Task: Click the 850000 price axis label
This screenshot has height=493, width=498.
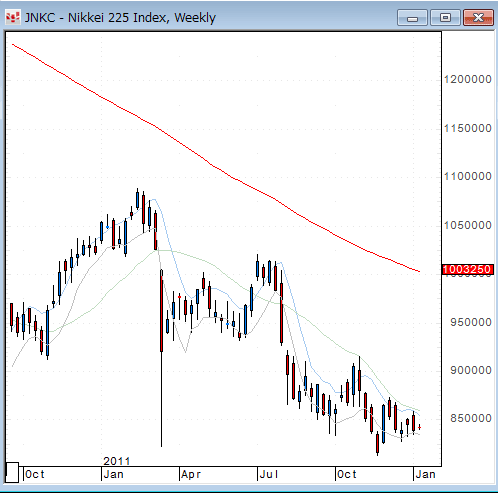Action: (x=471, y=418)
